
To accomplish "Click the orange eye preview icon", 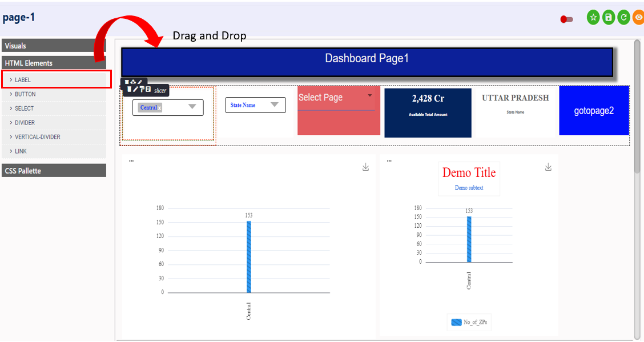I will [639, 17].
